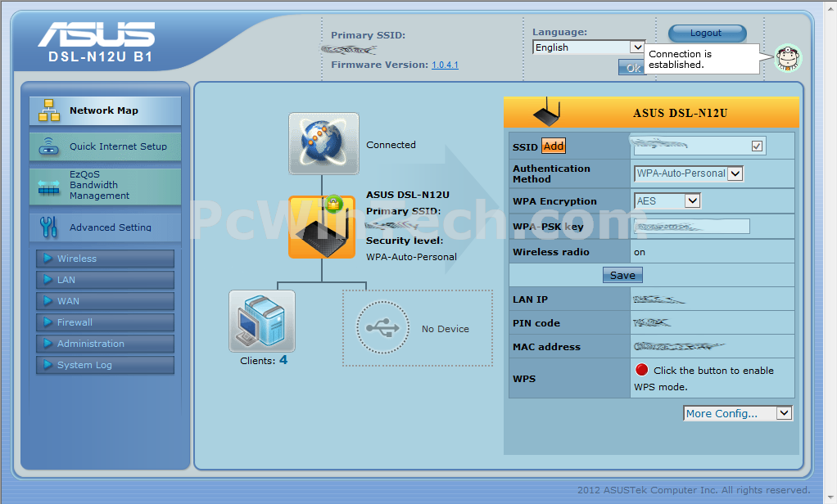The image size is (837, 504).
Task: Click the router icon in panel header
Action: click(x=547, y=112)
